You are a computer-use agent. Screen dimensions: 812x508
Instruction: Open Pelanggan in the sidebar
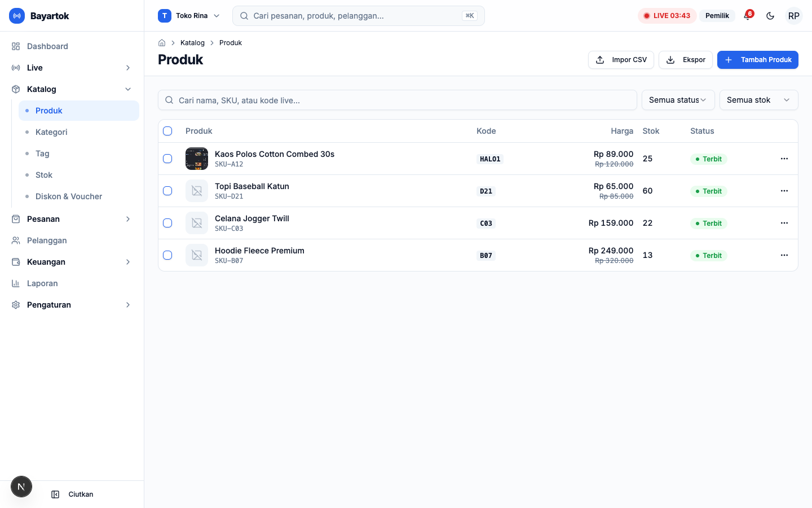click(72, 240)
